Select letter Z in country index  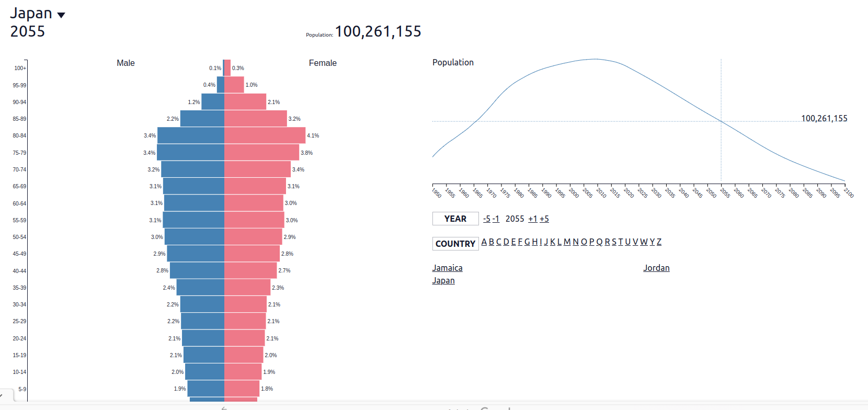(x=659, y=242)
